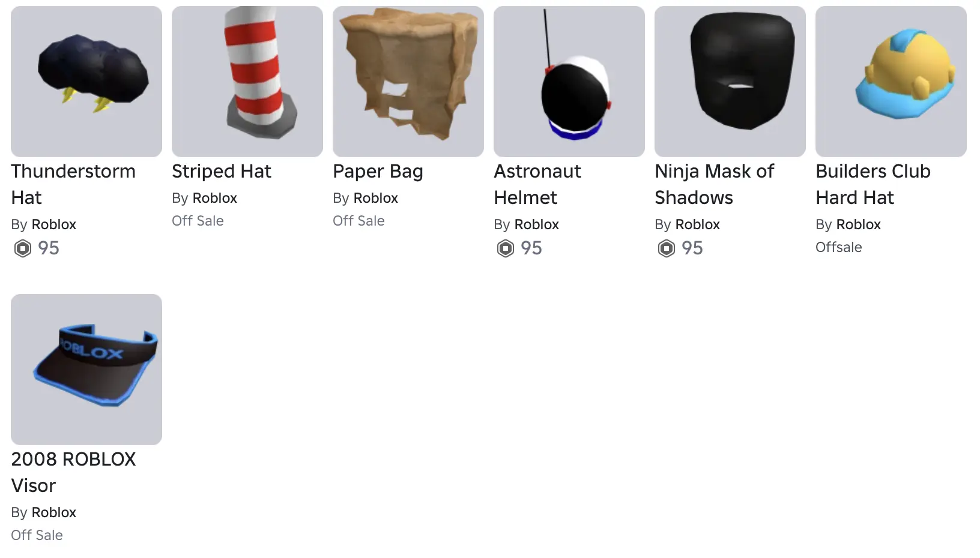Viewport: 980px width, 558px height.
Task: Visit Roblox creator link under Paper Bag
Action: point(376,198)
